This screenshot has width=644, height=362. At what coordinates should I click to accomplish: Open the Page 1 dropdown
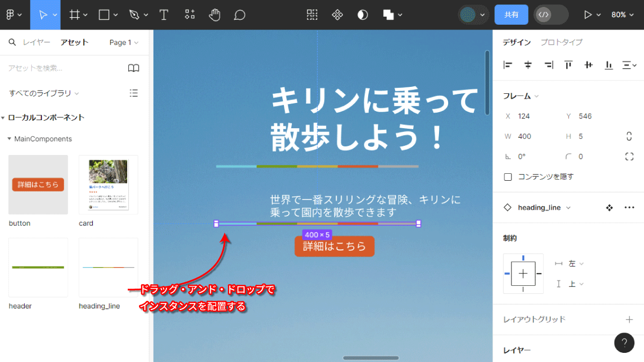pos(124,42)
